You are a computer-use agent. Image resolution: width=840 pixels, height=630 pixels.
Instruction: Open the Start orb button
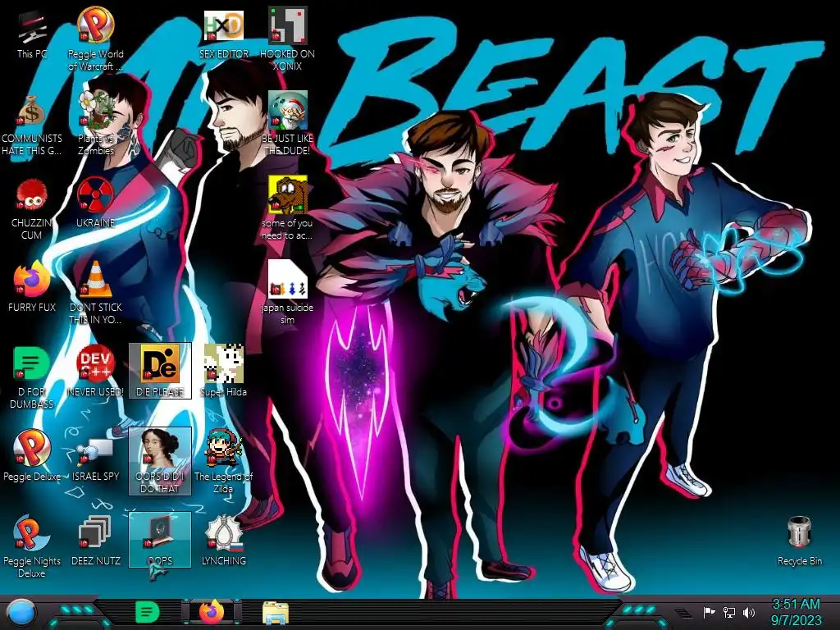point(21,613)
